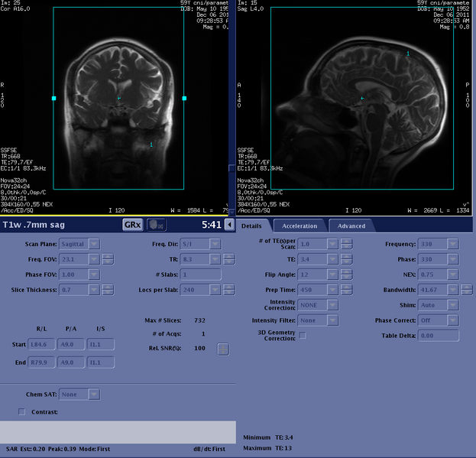
Task: Click the Bandwidth stepper arrows
Action: [x=467, y=290]
